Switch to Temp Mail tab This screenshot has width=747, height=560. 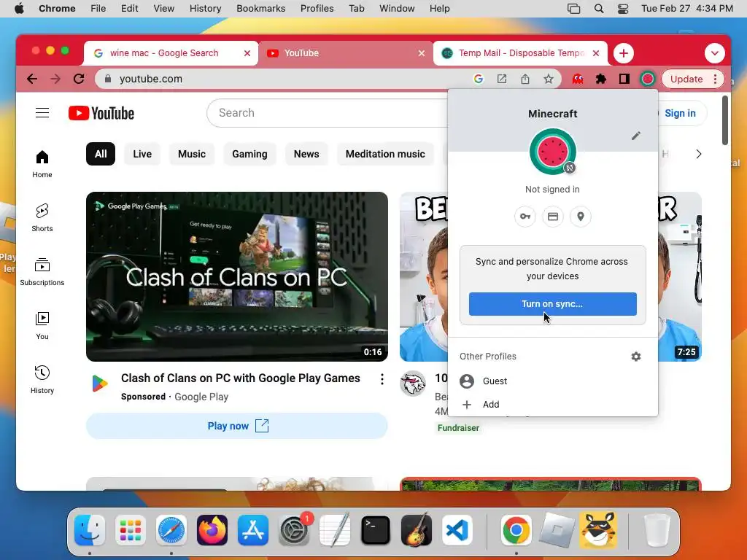tap(520, 52)
